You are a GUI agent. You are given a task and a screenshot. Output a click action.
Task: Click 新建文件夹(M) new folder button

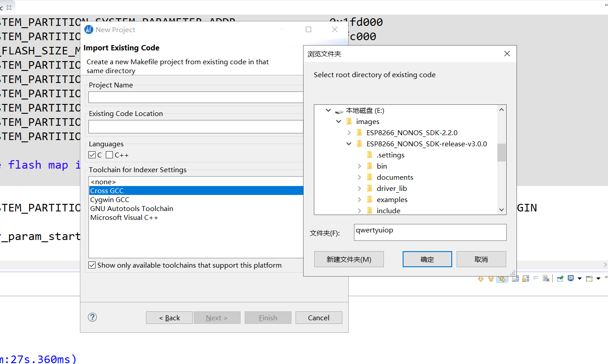point(349,259)
